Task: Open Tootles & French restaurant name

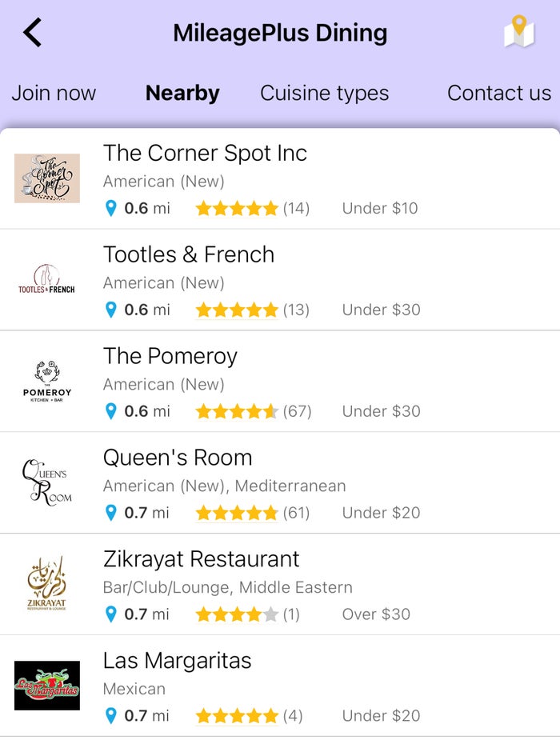Action: click(189, 255)
